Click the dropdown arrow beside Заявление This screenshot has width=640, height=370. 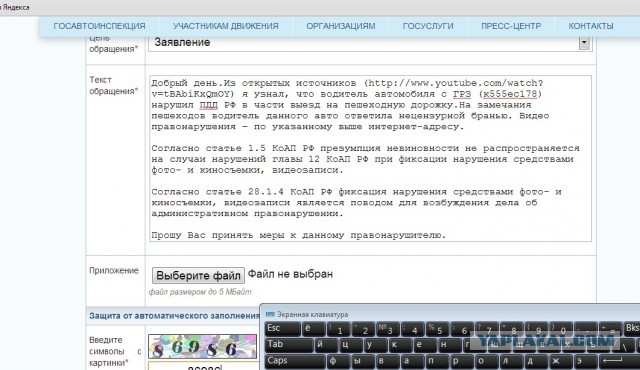point(584,42)
